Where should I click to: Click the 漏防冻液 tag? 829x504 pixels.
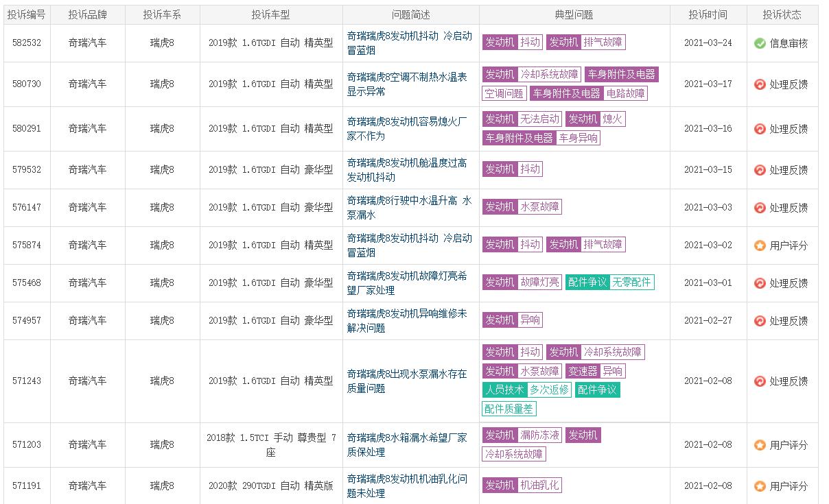pyautogui.click(x=539, y=435)
